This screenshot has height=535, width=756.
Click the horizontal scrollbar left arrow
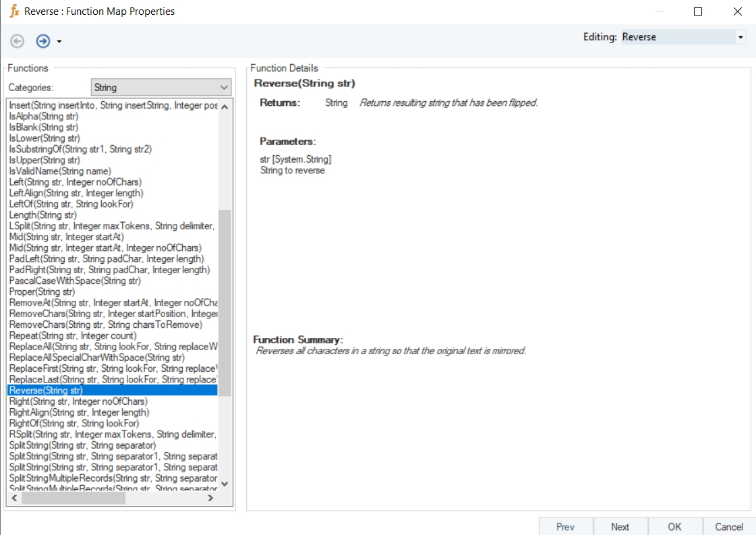point(13,498)
